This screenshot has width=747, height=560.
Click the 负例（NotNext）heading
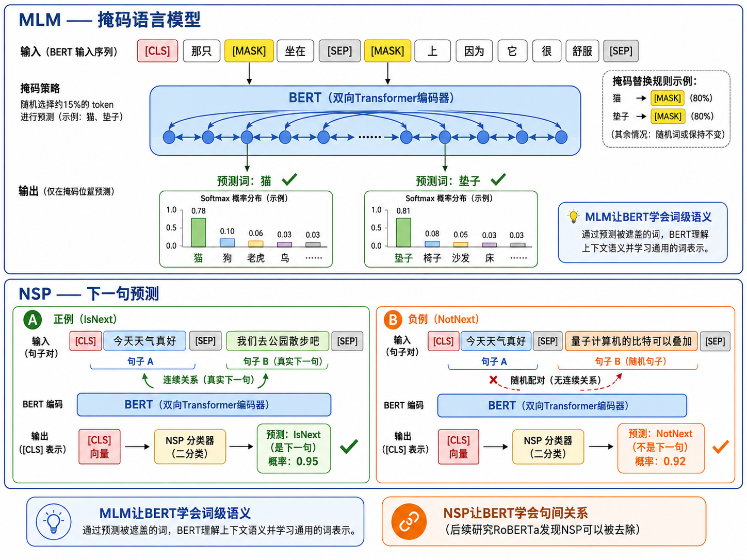(444, 320)
